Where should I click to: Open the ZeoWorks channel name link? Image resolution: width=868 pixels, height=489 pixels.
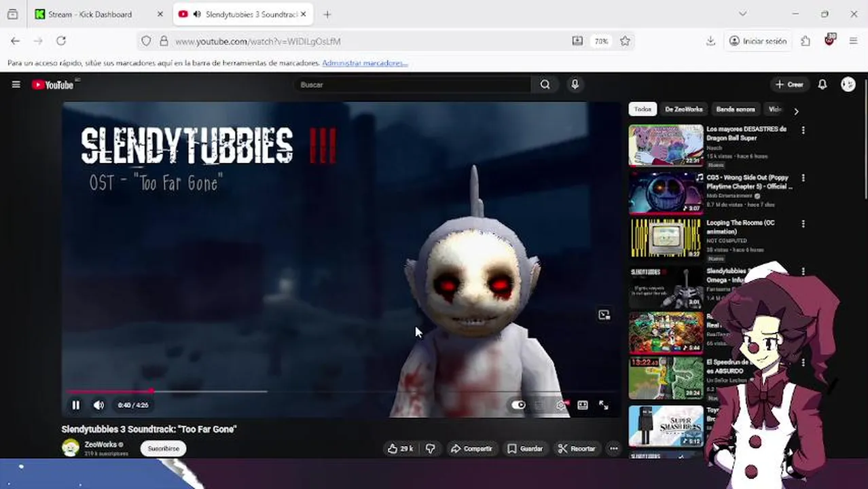point(101,445)
